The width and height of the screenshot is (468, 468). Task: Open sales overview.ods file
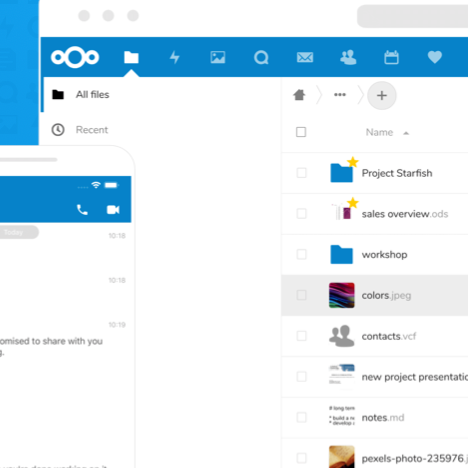coord(405,214)
